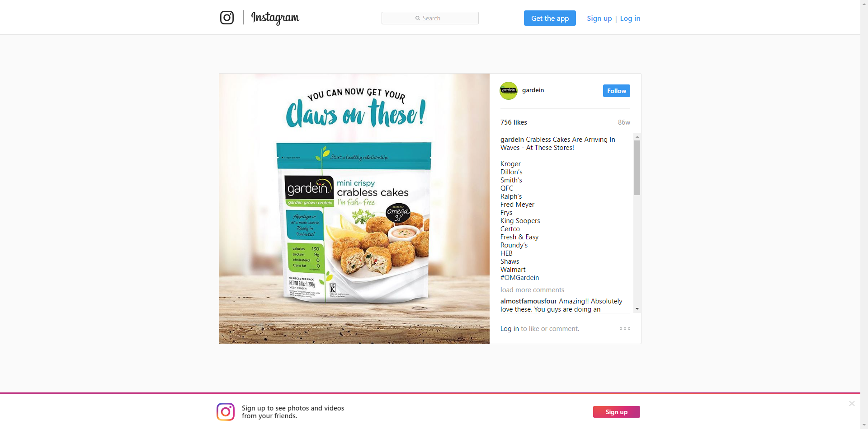The image size is (868, 429).
Task: Click the blue Get the app button
Action: click(x=550, y=18)
